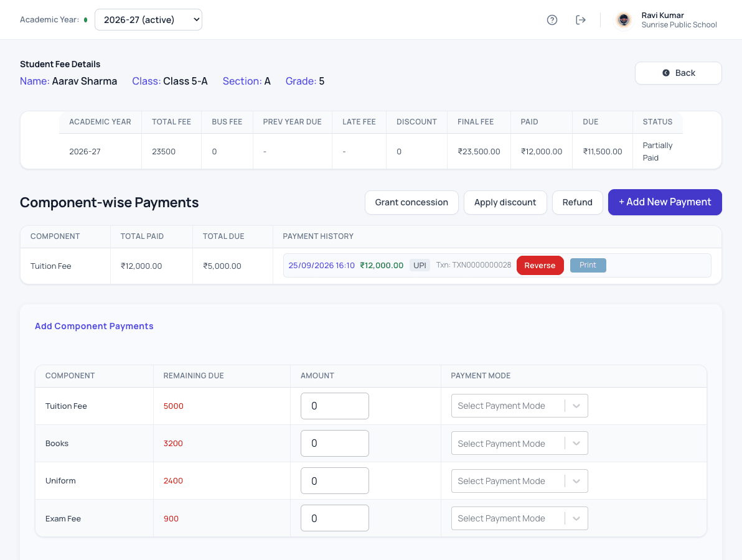The width and height of the screenshot is (742, 560).
Task: Open Ravi Kumar profile avatar
Action: pyautogui.click(x=624, y=20)
